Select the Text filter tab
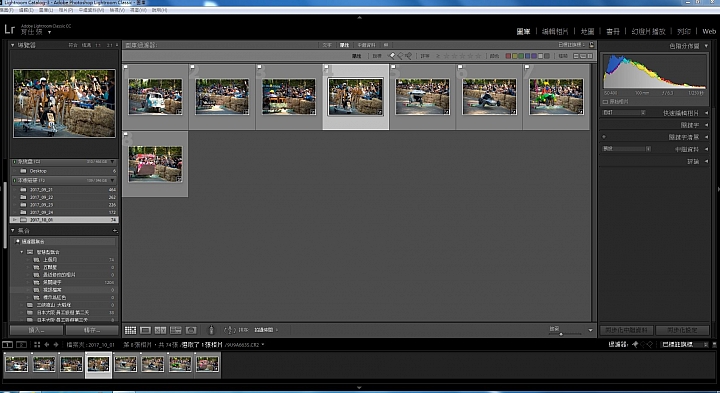 (x=326, y=45)
